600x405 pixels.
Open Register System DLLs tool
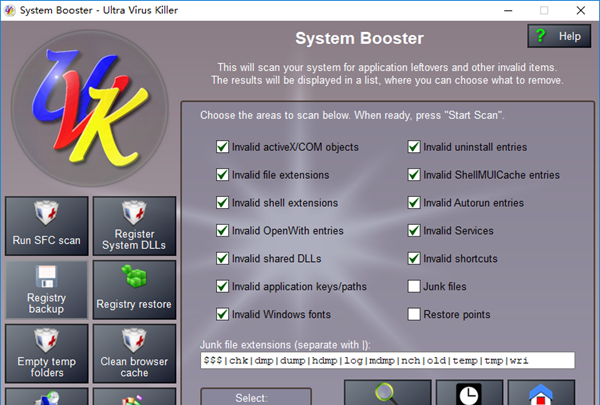coord(134,226)
